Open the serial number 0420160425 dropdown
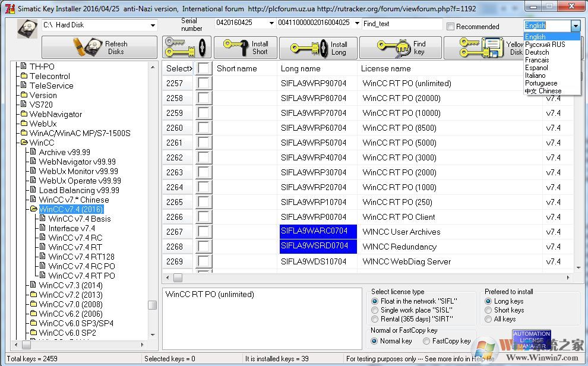 [271, 23]
